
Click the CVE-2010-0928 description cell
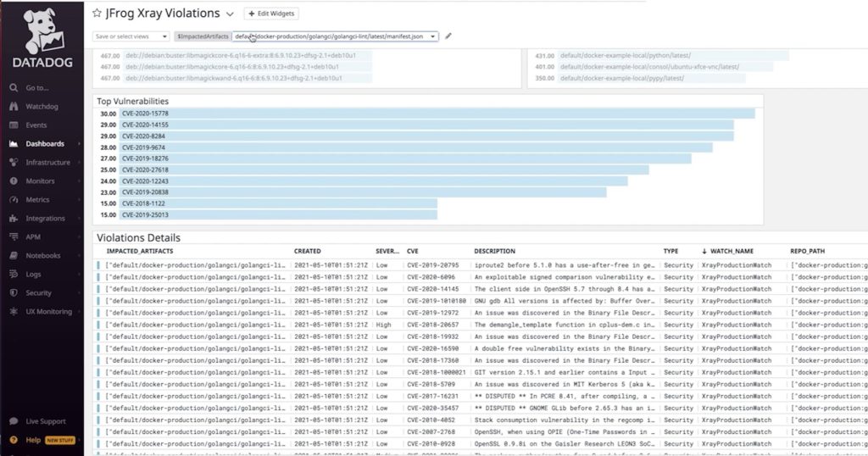(x=565, y=444)
